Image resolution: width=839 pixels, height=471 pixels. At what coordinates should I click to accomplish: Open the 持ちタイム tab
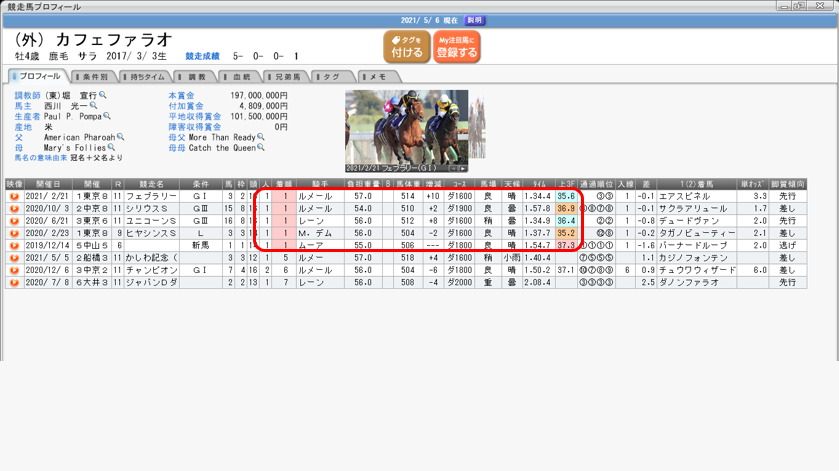[144, 77]
